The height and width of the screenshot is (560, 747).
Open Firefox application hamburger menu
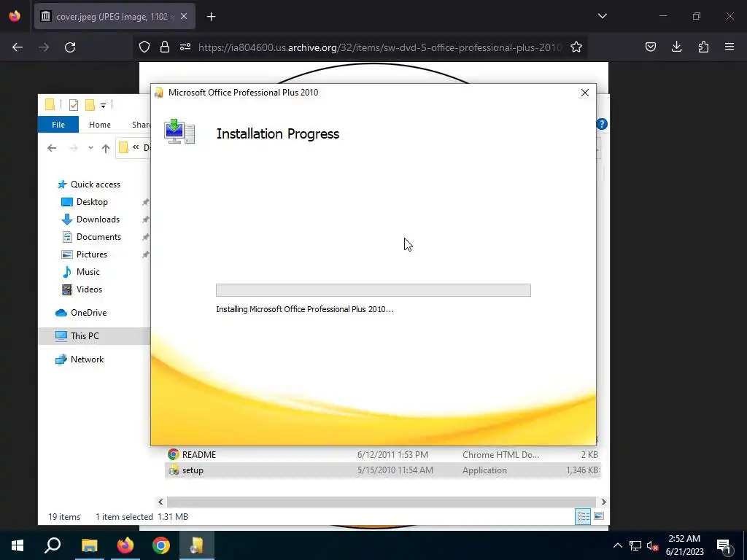click(729, 47)
